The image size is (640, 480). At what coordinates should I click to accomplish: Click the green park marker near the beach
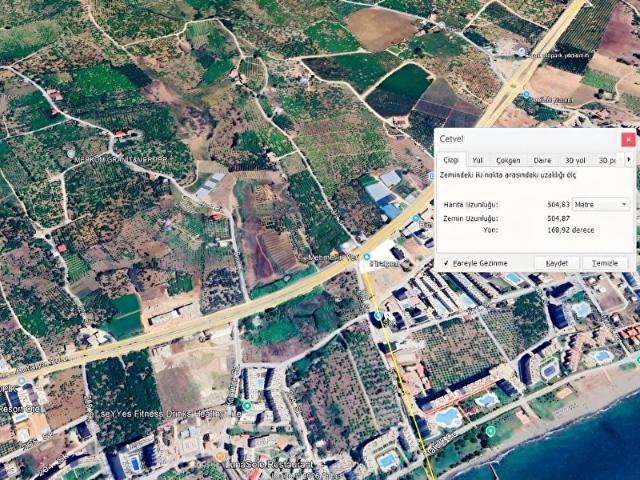491,431
